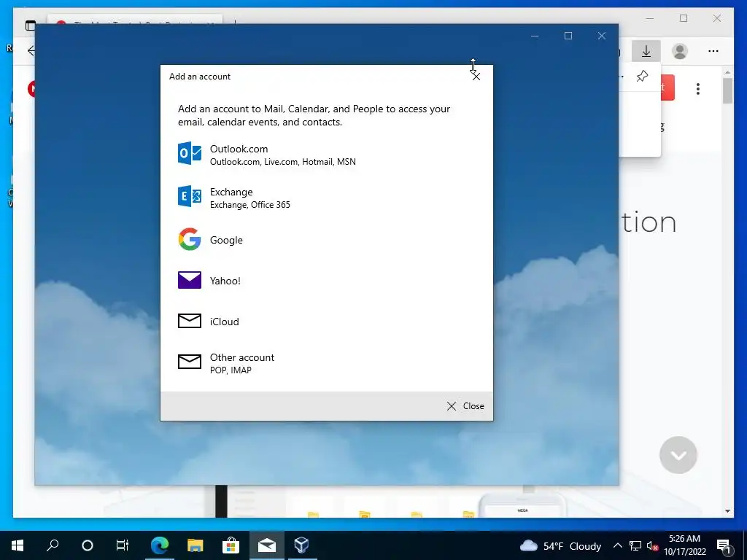The image size is (747, 560).
Task: Choose the iCloud envelope icon
Action: tap(189, 321)
